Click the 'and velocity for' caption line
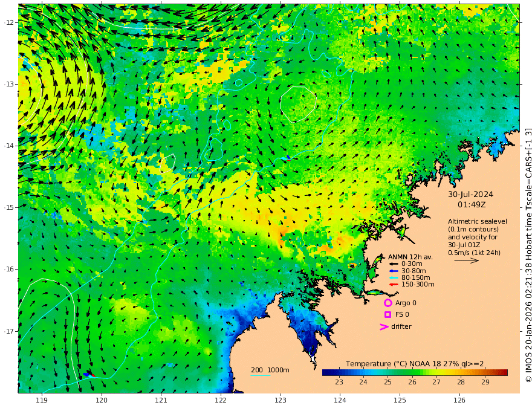Screen dimensions: 532x411 (473, 237)
